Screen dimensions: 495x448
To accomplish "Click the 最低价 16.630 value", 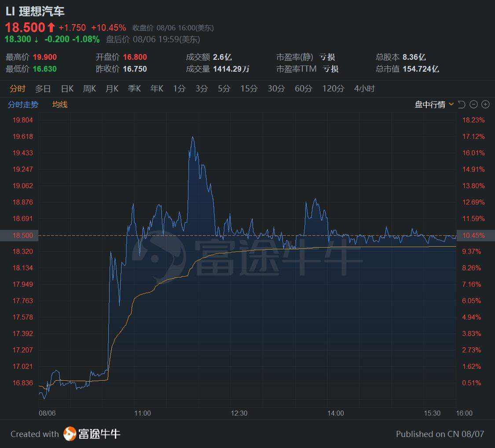I will point(45,69).
